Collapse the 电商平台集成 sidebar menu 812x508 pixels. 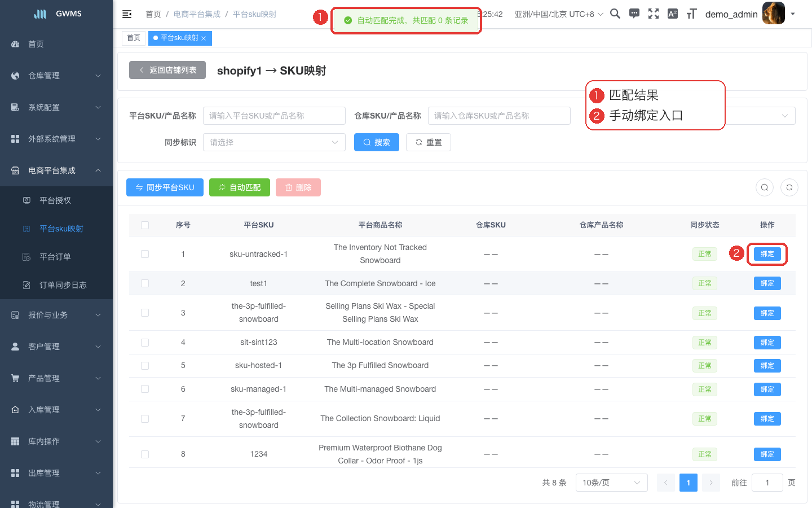coord(56,170)
